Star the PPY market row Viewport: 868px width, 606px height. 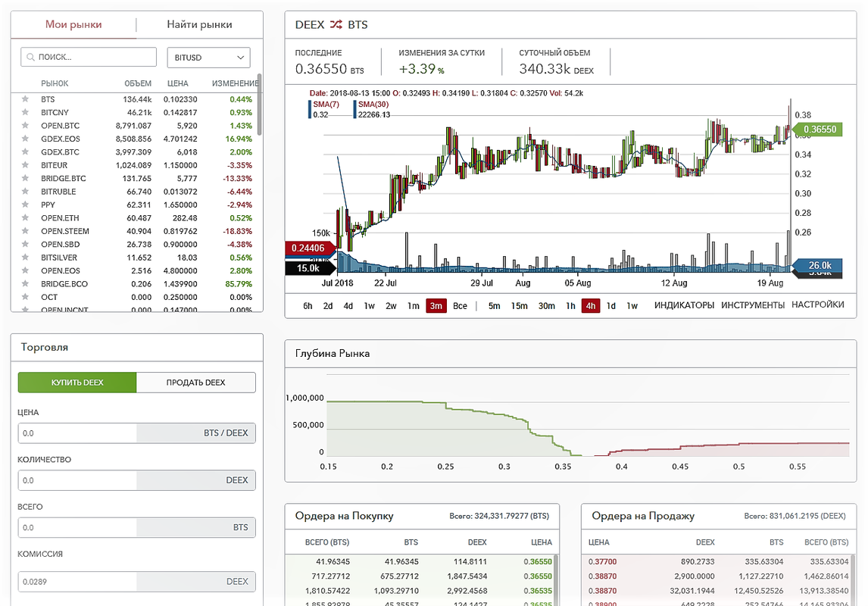tap(25, 205)
